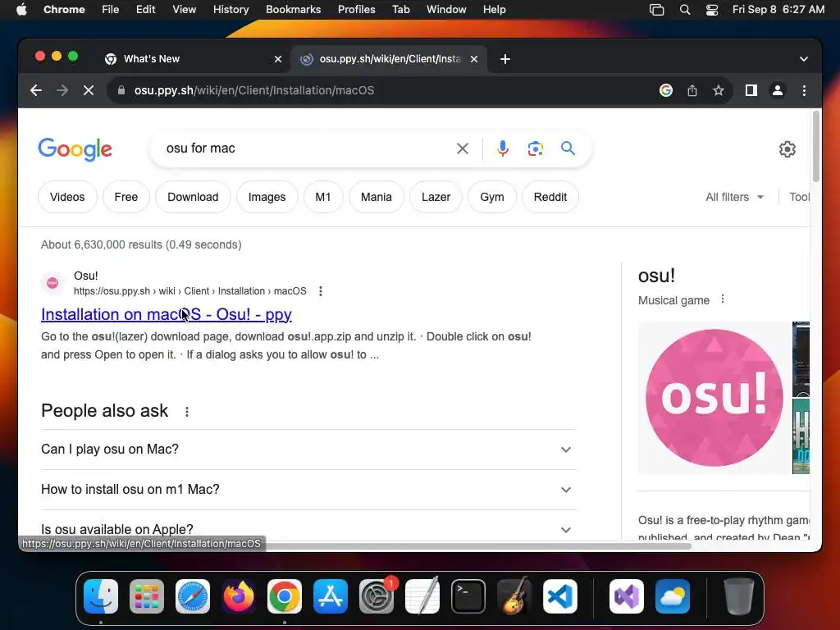The width and height of the screenshot is (840, 630).
Task: Start a voice search with microphone
Action: coord(503,148)
